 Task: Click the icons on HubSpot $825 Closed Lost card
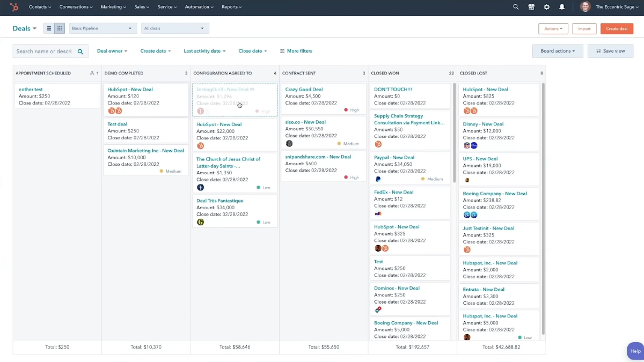470,111
